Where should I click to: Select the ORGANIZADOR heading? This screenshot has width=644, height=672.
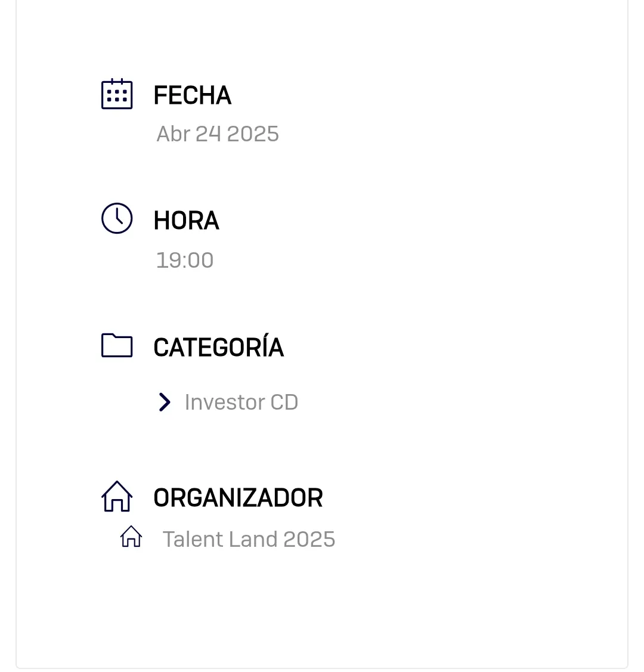[239, 497]
